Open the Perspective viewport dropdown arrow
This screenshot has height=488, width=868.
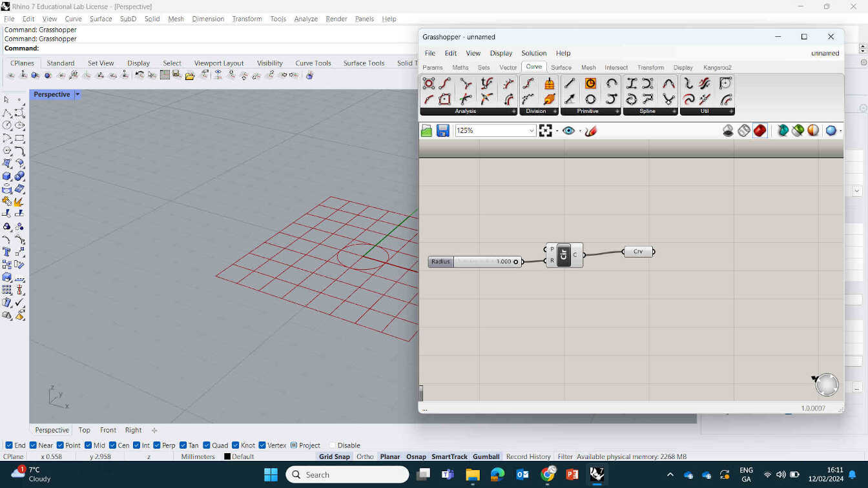(77, 94)
